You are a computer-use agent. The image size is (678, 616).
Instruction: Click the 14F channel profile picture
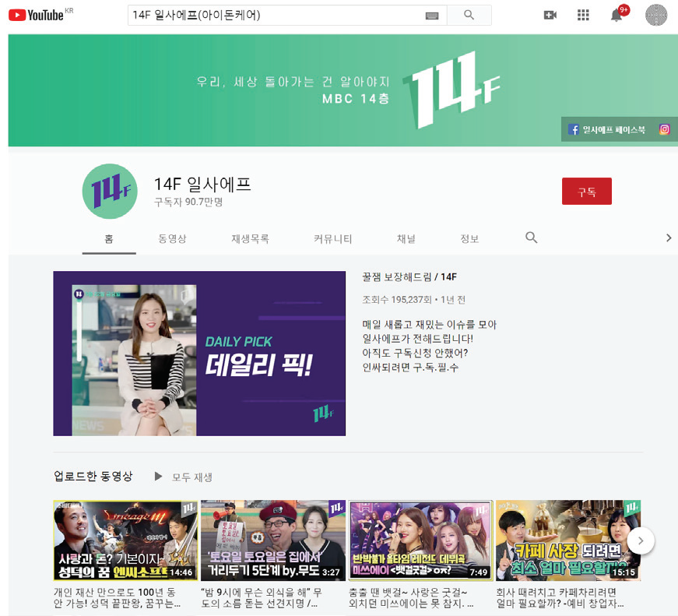[110, 192]
